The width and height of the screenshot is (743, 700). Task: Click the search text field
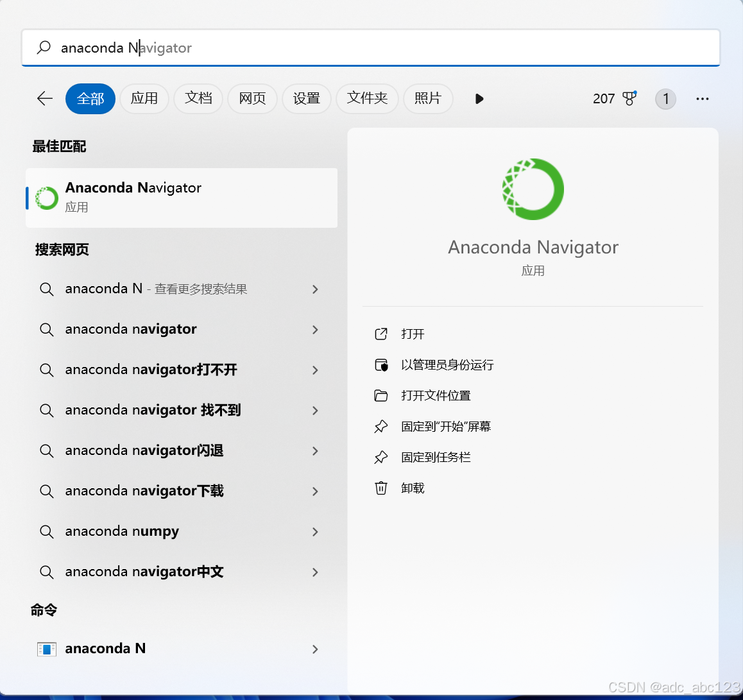371,47
